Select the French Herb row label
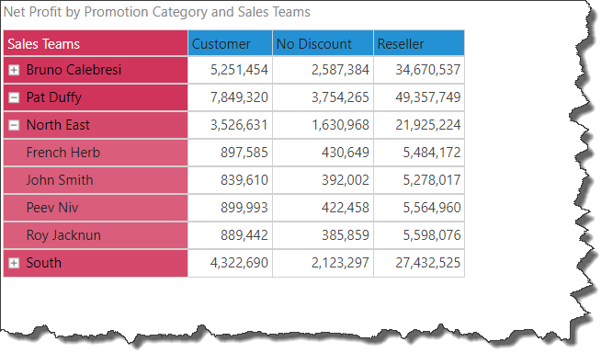The width and height of the screenshot is (613, 364). [x=63, y=153]
